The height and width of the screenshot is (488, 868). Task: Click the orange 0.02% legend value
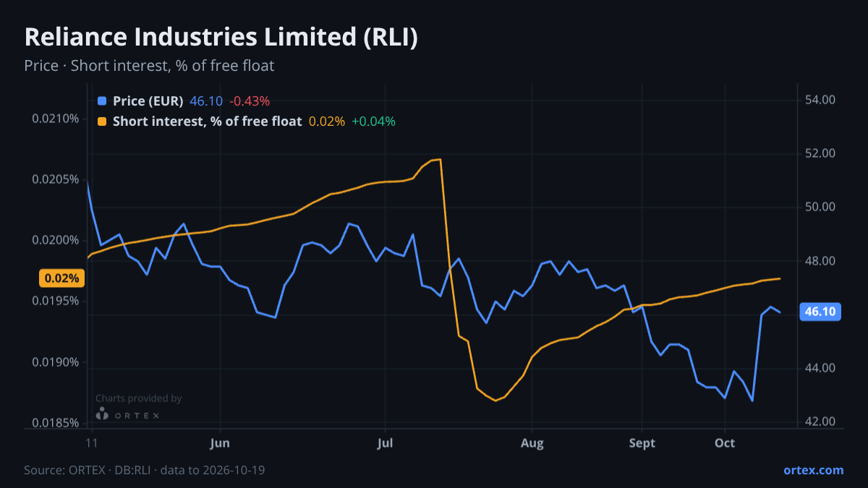click(327, 121)
